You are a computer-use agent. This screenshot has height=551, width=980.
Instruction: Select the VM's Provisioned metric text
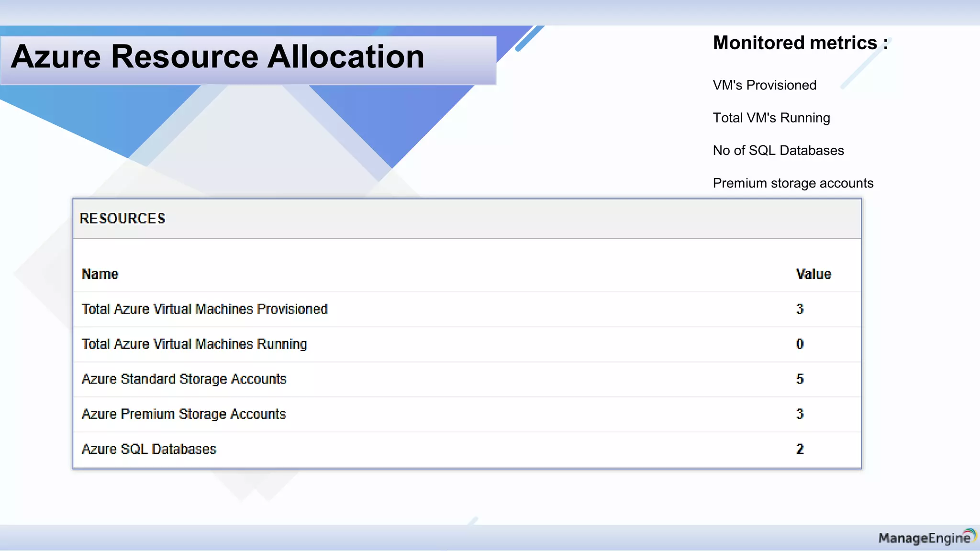765,85
